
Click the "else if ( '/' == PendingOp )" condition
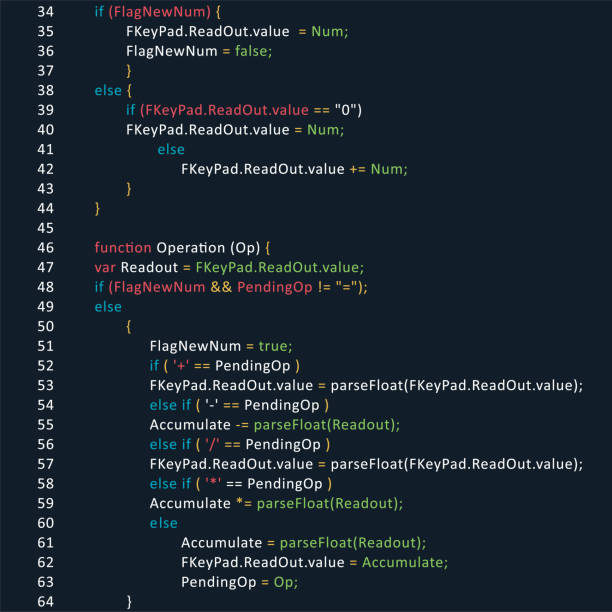240,445
